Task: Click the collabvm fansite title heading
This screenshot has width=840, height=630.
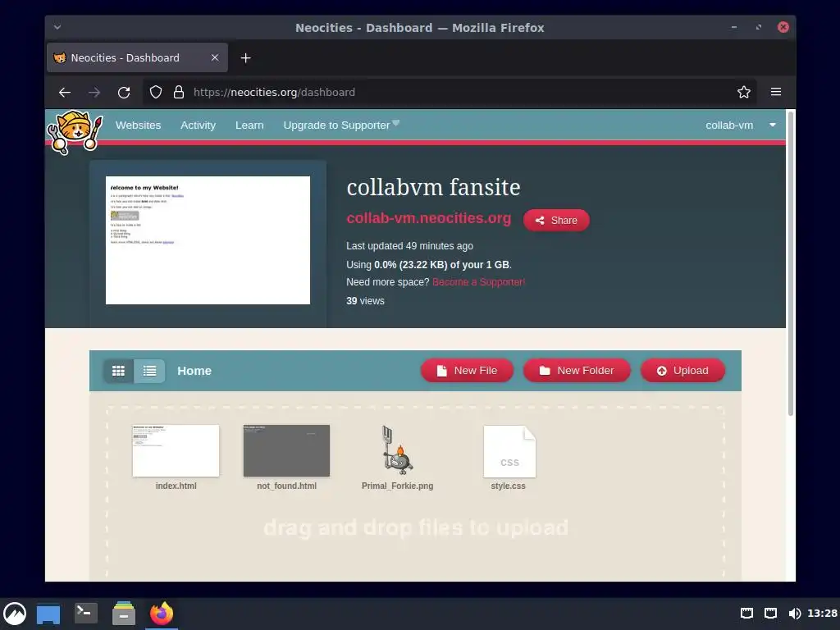Action: pyautogui.click(x=433, y=187)
